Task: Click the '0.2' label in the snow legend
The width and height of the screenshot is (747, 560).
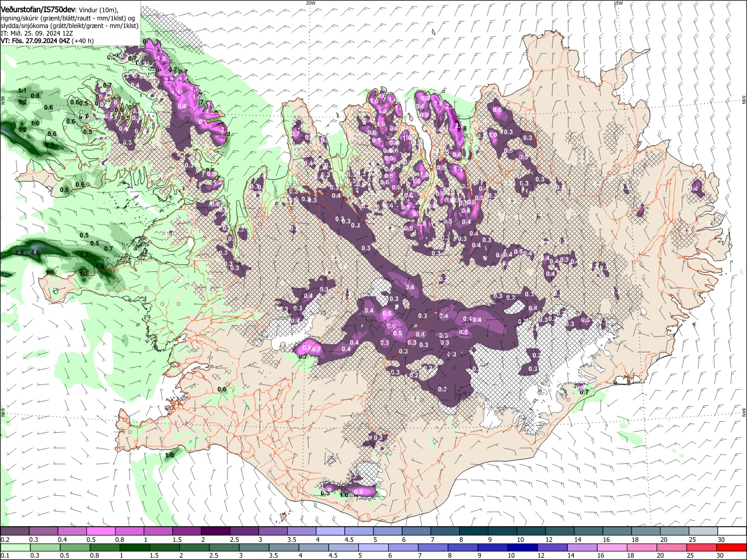Action: 5,540
